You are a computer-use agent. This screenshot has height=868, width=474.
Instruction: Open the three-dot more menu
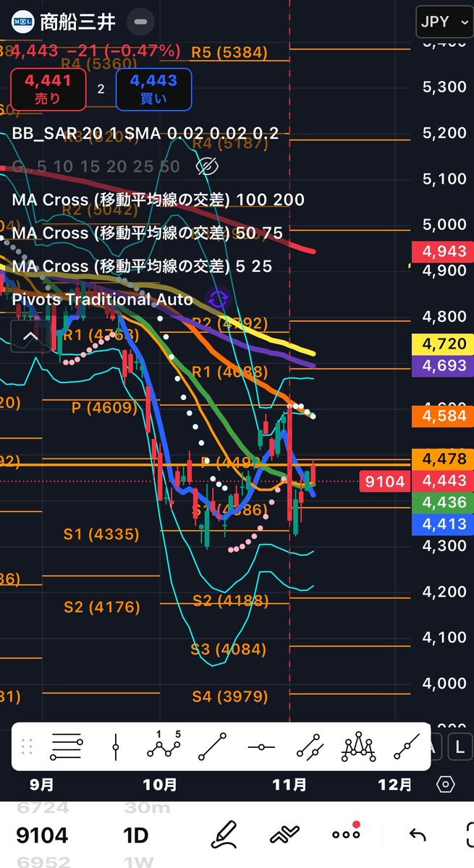(x=346, y=835)
